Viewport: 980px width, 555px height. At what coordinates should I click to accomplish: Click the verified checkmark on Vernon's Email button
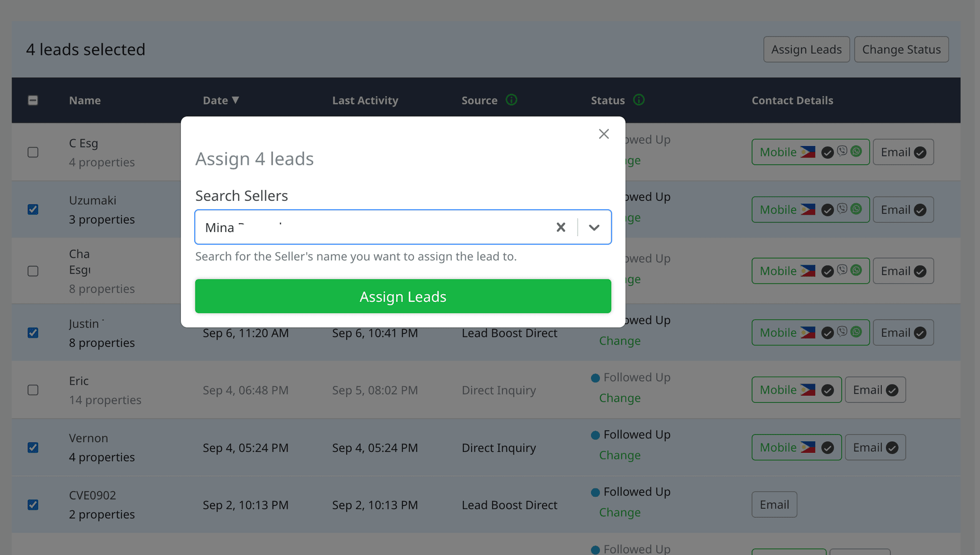click(892, 447)
